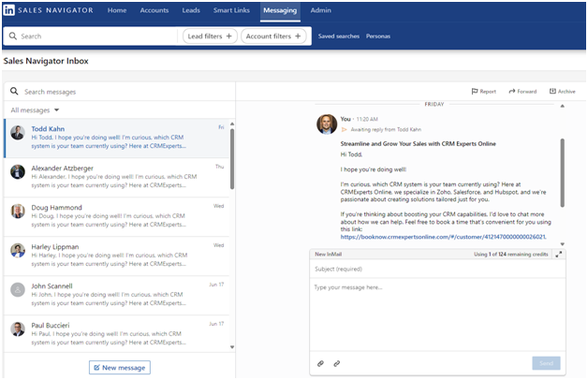Image resolution: width=588 pixels, height=380 pixels.
Task: Click Harley Lippman's profile photo
Action: [18, 250]
